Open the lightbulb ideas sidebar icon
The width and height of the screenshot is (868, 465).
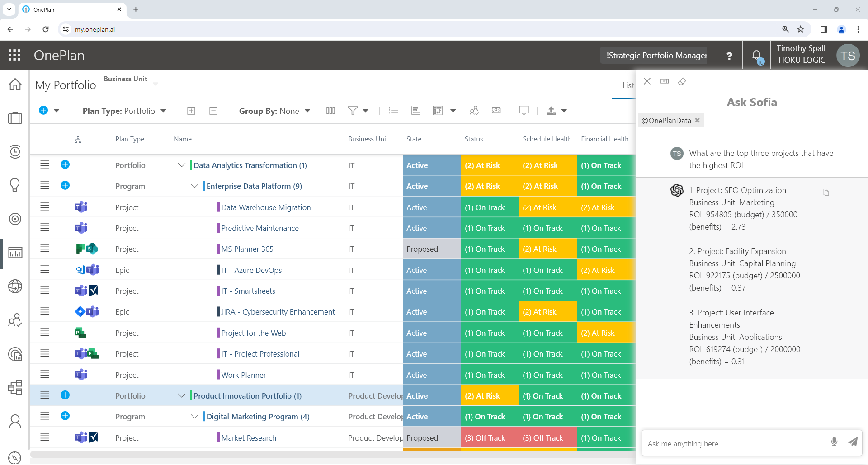pos(15,185)
